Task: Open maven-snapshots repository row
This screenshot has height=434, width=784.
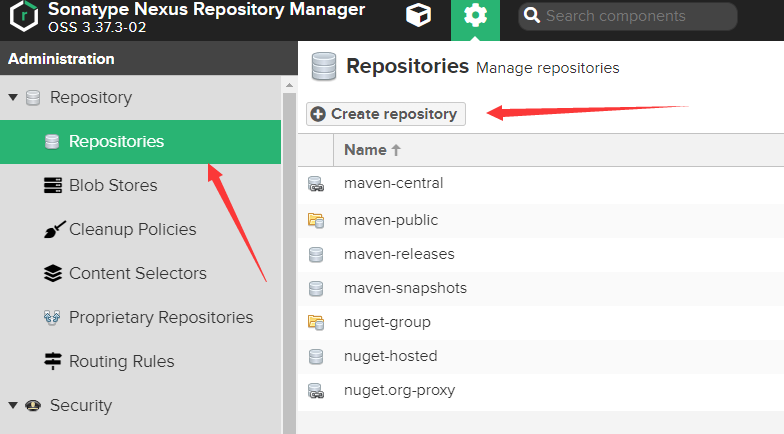Action: pyautogui.click(x=541, y=288)
